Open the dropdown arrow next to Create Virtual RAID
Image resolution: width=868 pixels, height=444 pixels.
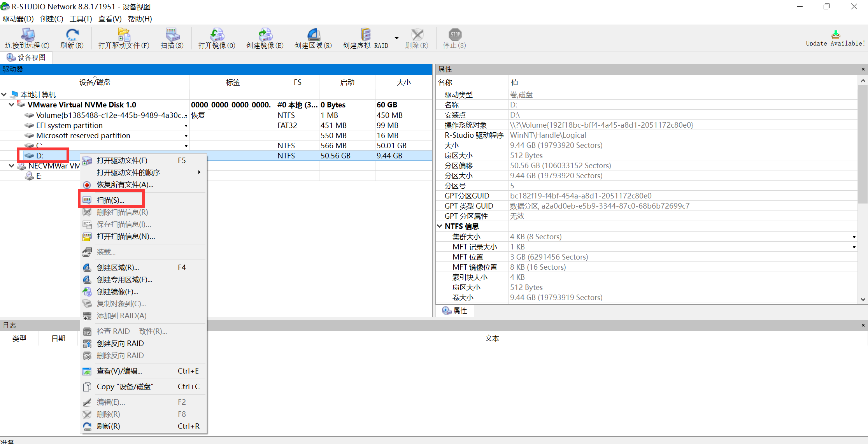[396, 38]
